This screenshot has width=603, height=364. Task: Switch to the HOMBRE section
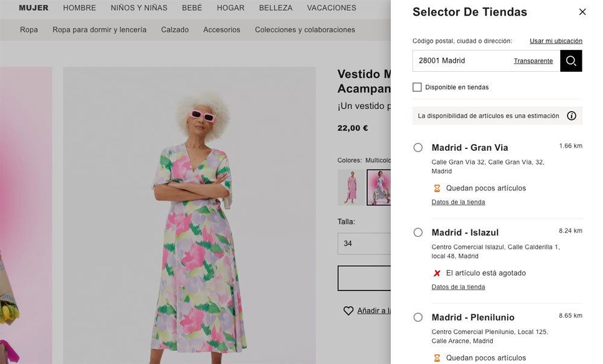click(x=79, y=8)
